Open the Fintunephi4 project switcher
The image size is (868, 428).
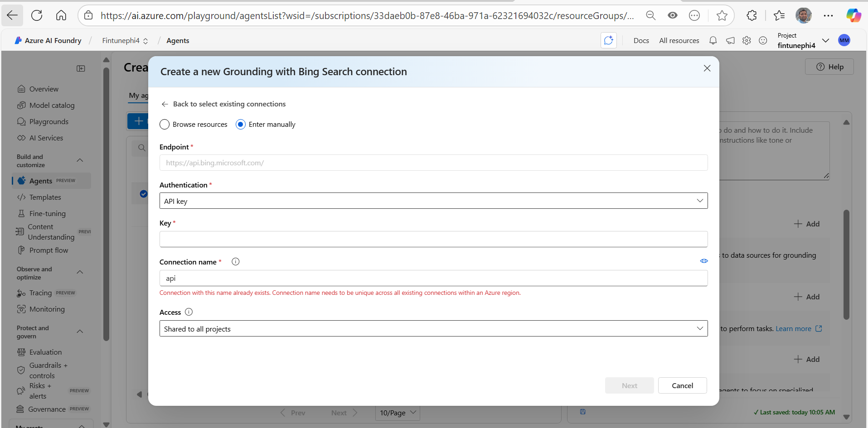pos(125,40)
